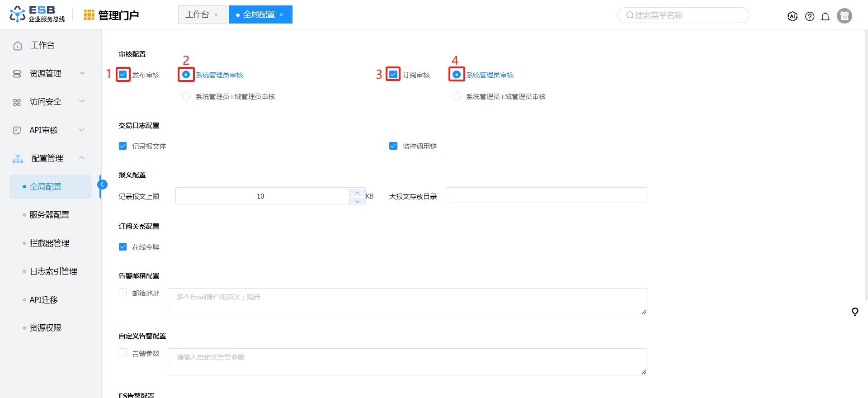Open the notification bell icon
Image resolution: width=868 pixels, height=398 pixels.
coord(825,17)
